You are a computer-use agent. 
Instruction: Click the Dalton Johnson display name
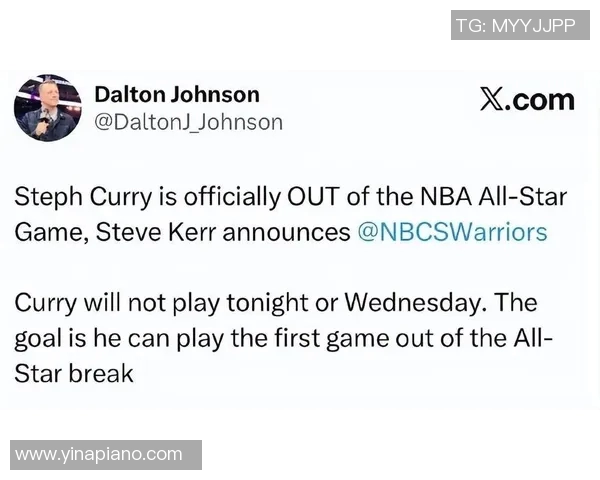(176, 94)
